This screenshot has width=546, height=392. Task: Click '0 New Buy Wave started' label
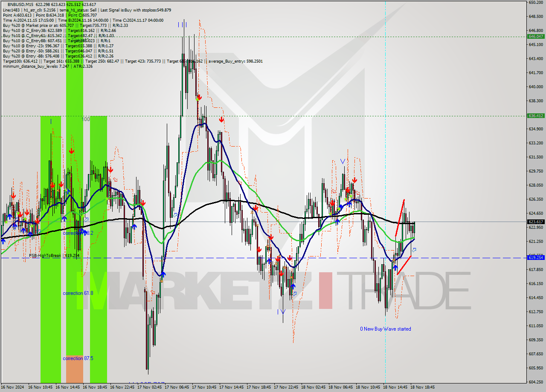pos(386,329)
